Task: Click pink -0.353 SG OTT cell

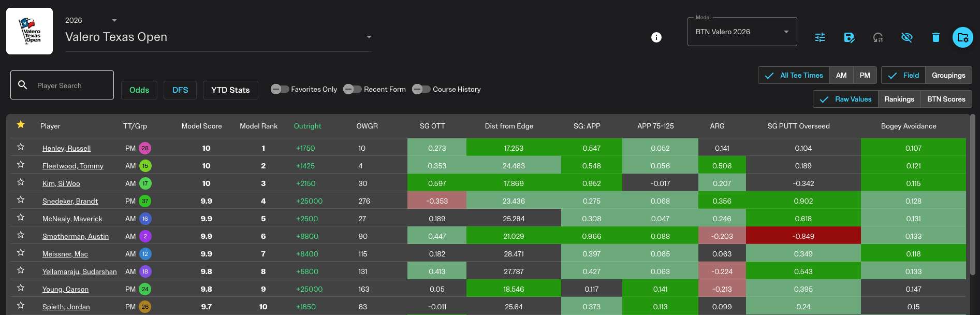Action: (437, 201)
